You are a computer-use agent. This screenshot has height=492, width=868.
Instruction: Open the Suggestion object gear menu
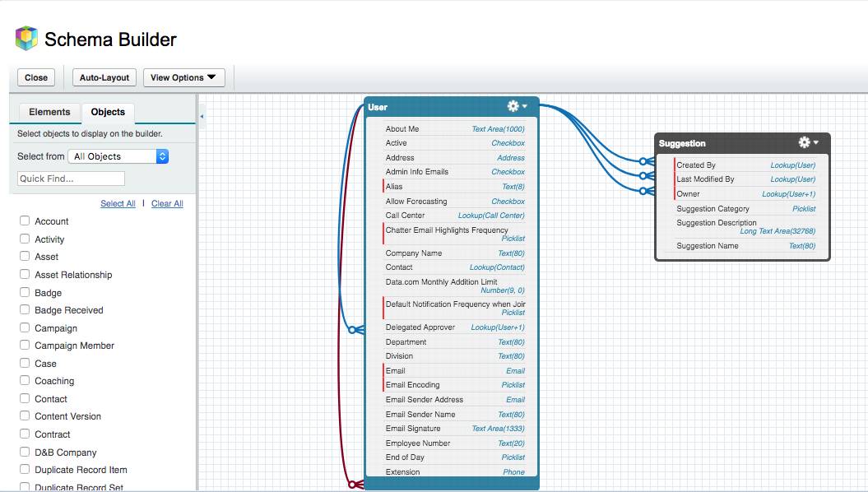tap(808, 142)
